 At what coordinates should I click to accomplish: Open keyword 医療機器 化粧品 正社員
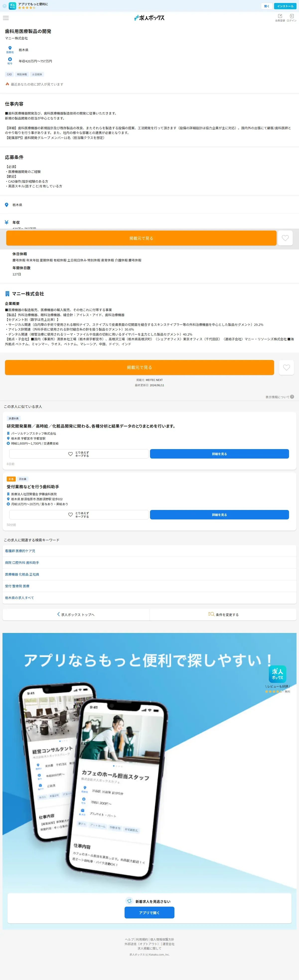[149, 575]
